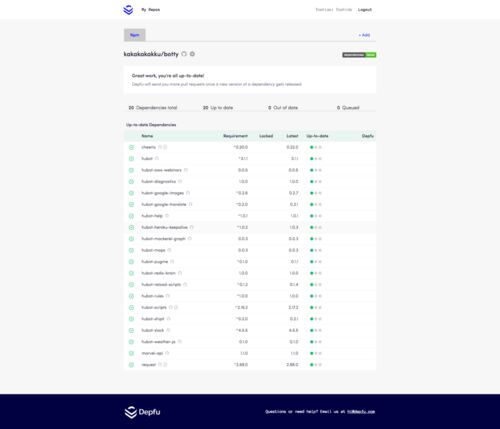500x429 pixels.
Task: Open the My Repos link
Action: (x=151, y=10)
